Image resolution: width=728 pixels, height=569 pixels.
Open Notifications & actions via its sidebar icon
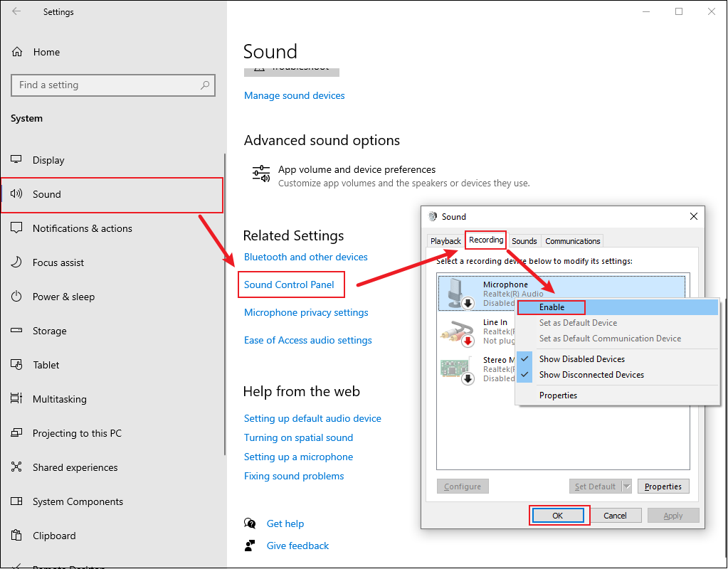[18, 228]
